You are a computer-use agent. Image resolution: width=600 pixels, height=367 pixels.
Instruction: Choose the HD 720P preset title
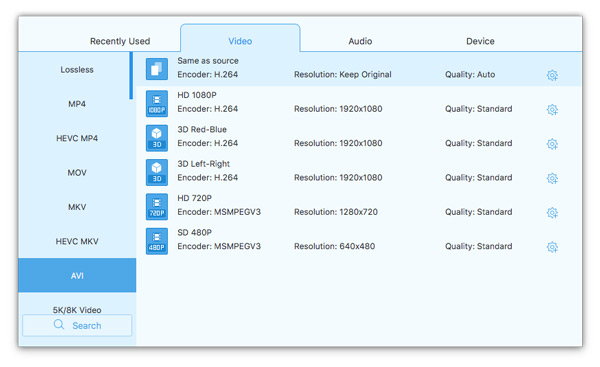click(x=194, y=198)
